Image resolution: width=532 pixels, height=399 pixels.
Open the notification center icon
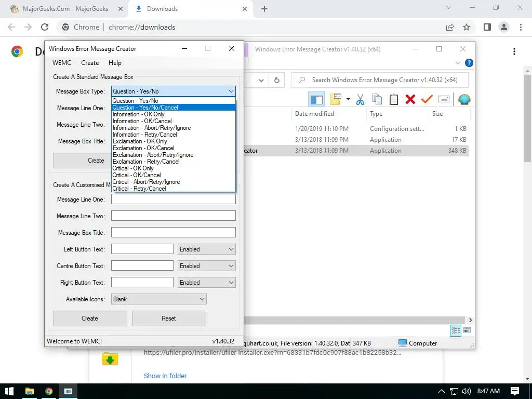(515, 391)
